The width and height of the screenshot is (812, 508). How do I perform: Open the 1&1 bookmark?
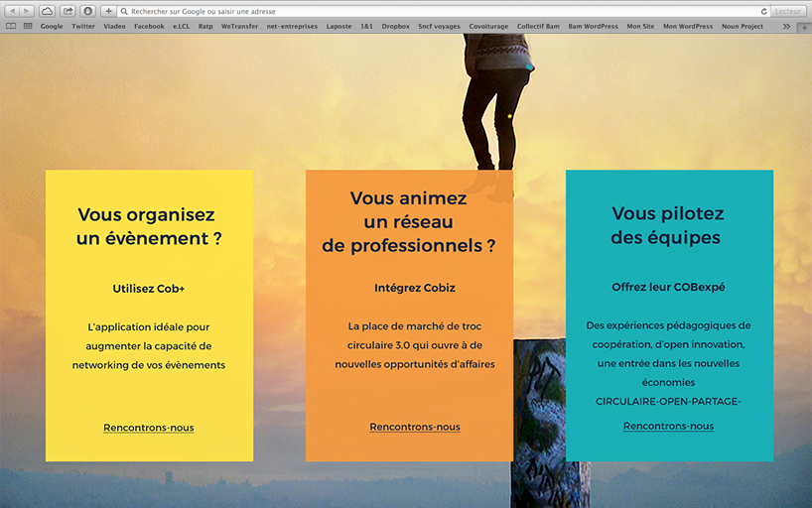(x=366, y=27)
